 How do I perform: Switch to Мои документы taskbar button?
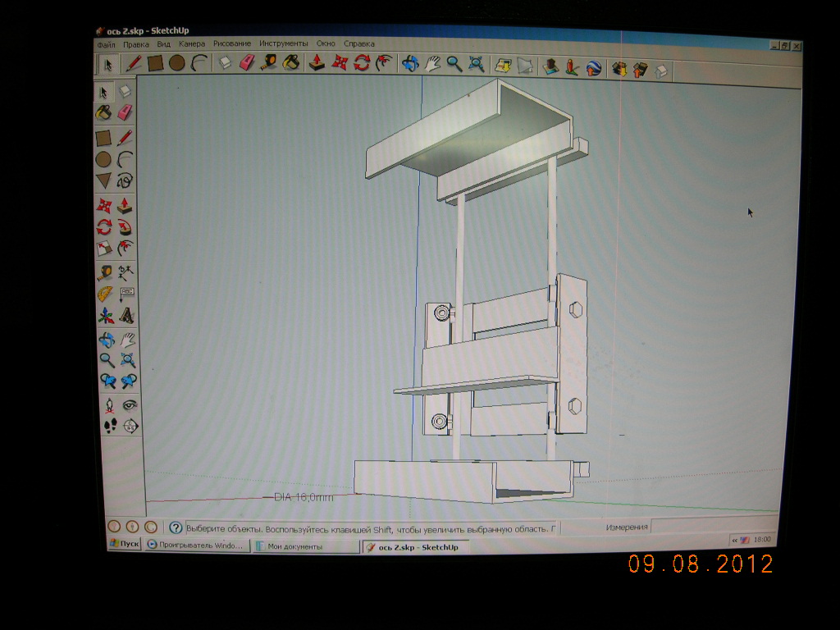[x=306, y=546]
